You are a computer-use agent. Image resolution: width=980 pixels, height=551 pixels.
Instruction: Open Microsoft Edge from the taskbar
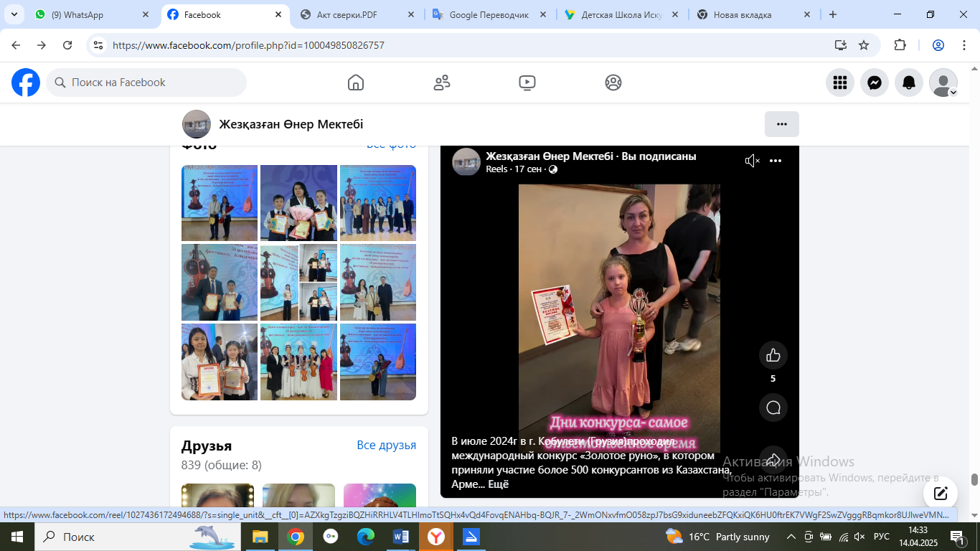(365, 537)
